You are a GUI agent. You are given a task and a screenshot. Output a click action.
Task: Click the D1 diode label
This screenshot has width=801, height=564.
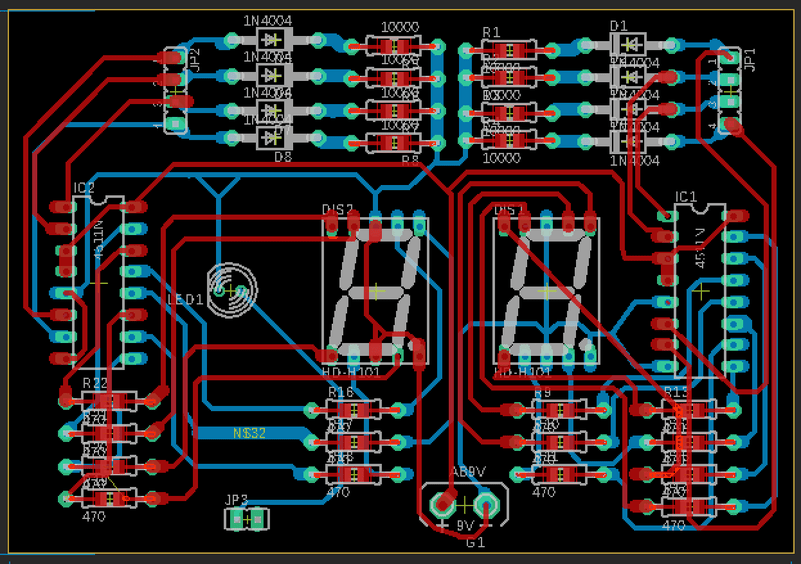tap(618, 26)
